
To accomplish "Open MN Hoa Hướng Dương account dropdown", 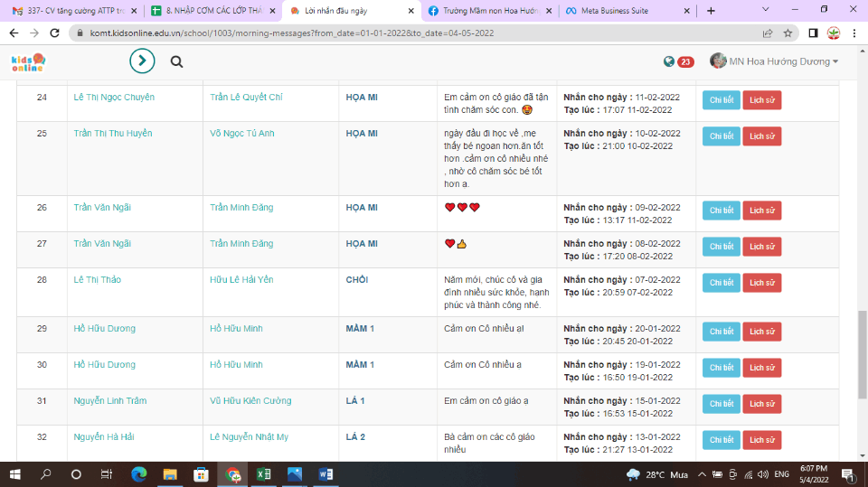I will coord(775,61).
